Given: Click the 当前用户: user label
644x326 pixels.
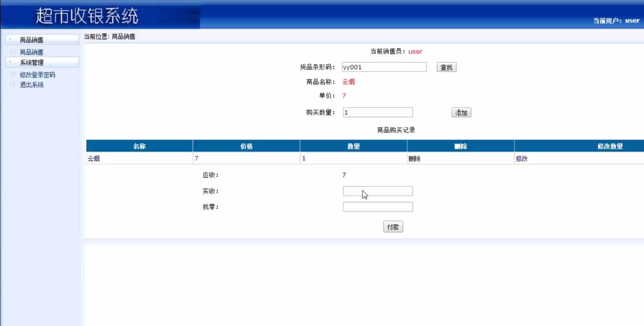Looking at the screenshot, I should point(616,21).
